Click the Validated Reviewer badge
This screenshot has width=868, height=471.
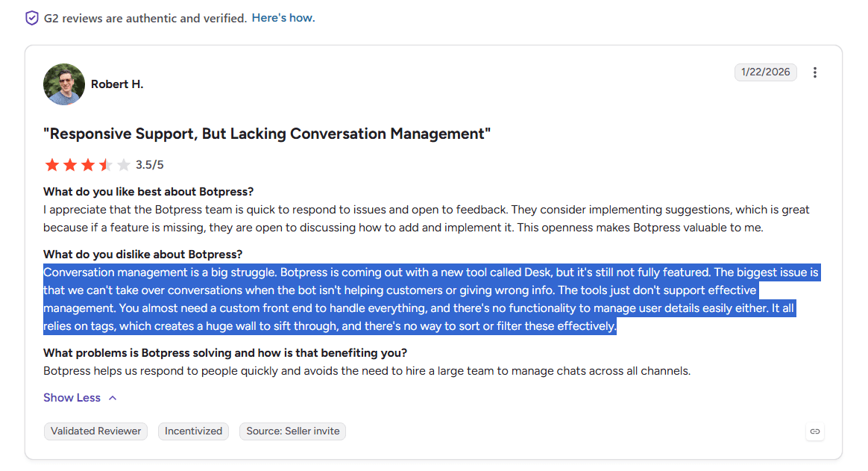(x=95, y=431)
